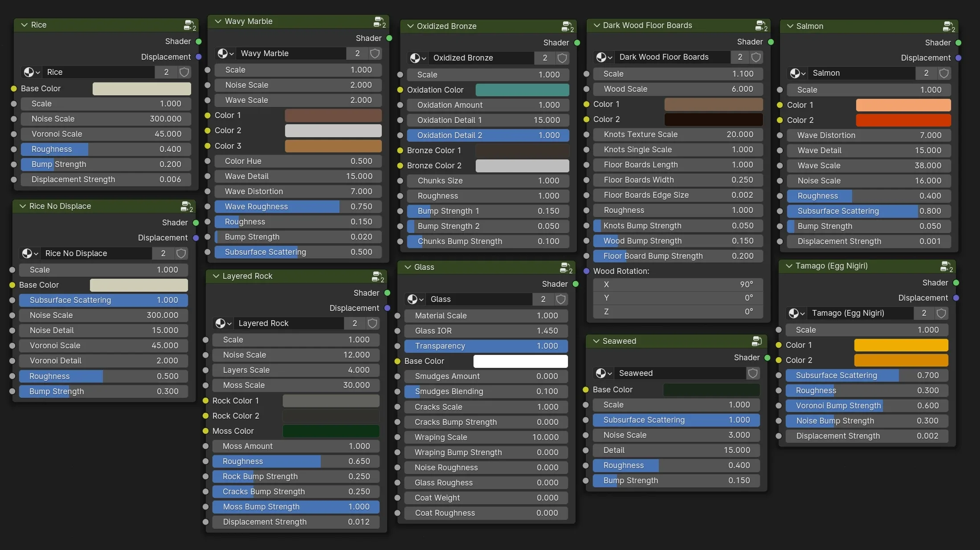
Task: Click the "2" users button beside Glass name
Action: click(x=543, y=299)
